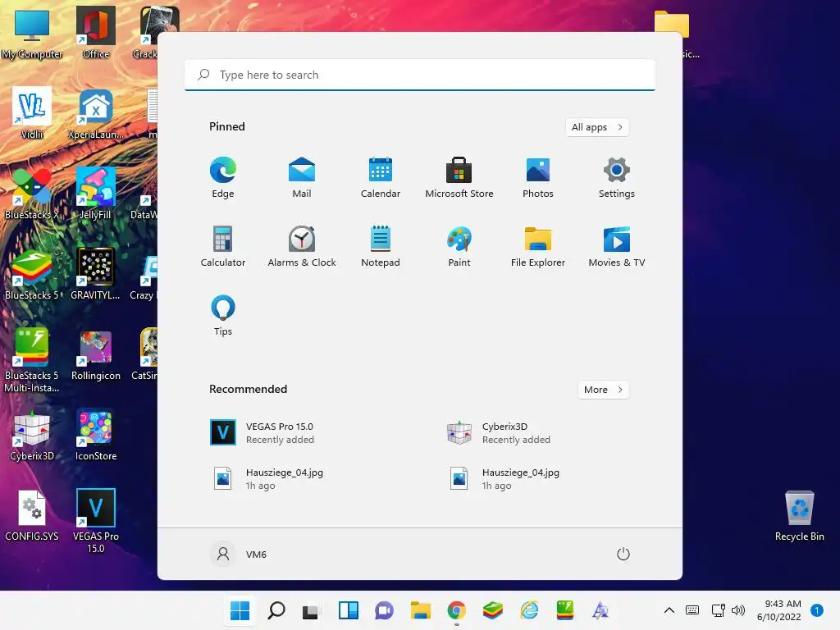Open the Photos app
Viewport: 840px width, 630px height.
(538, 177)
